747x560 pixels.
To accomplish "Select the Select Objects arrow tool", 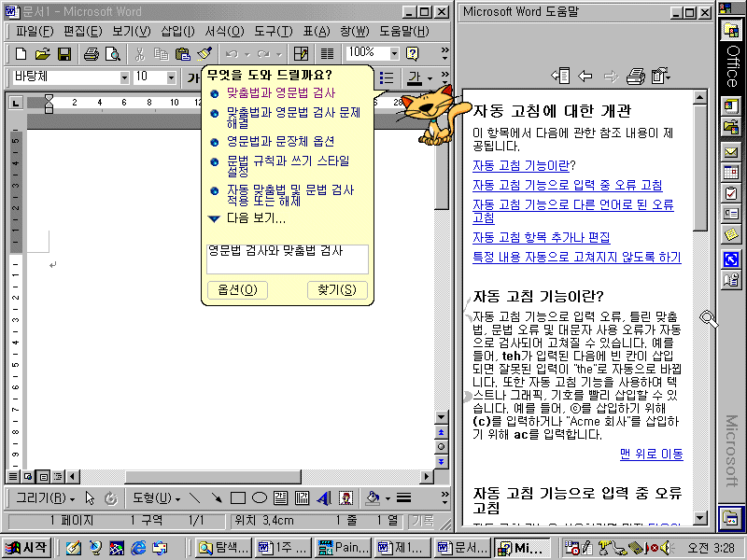I will pos(90,498).
